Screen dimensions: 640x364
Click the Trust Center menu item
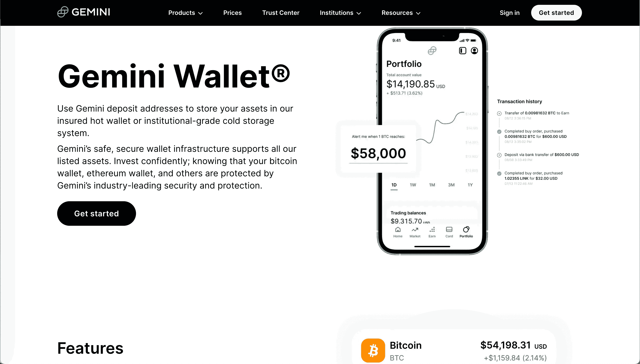coord(280,13)
